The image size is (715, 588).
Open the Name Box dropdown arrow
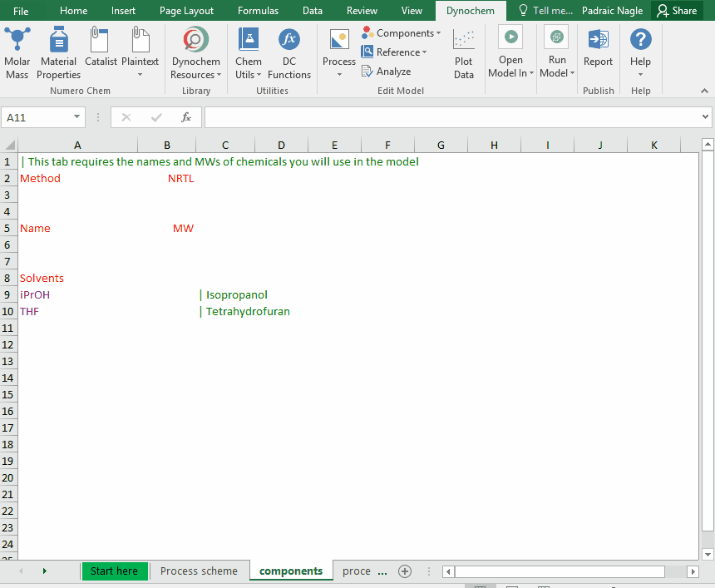point(77,117)
